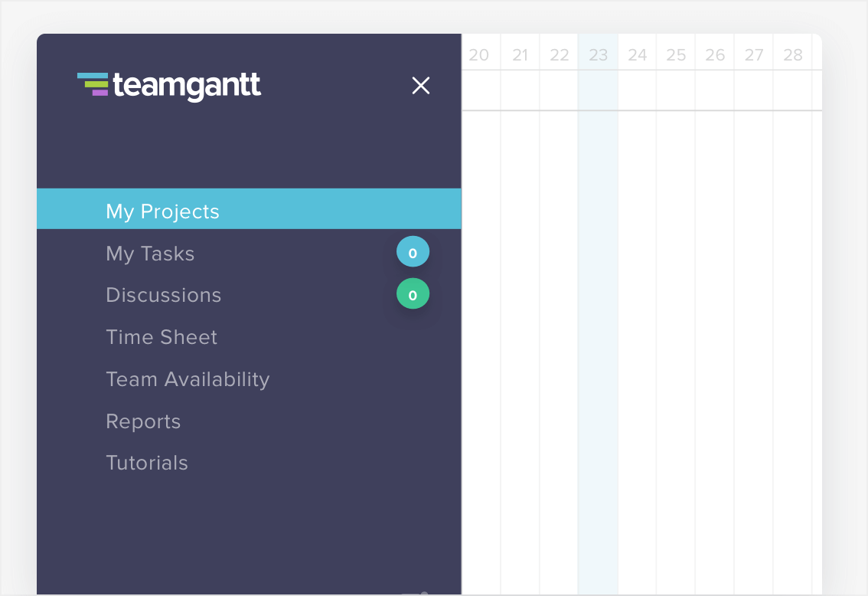
Task: Open the My Tasks notification badge
Action: [x=413, y=251]
